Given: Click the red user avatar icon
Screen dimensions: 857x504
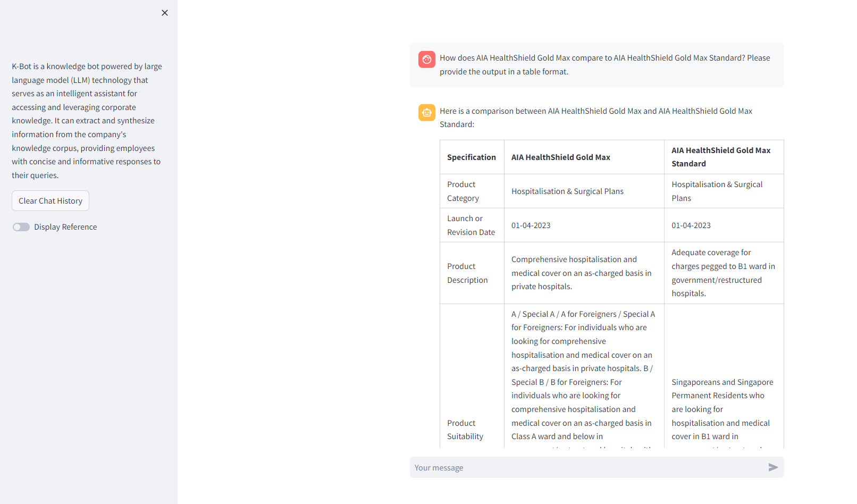Looking at the screenshot, I should coord(427,60).
